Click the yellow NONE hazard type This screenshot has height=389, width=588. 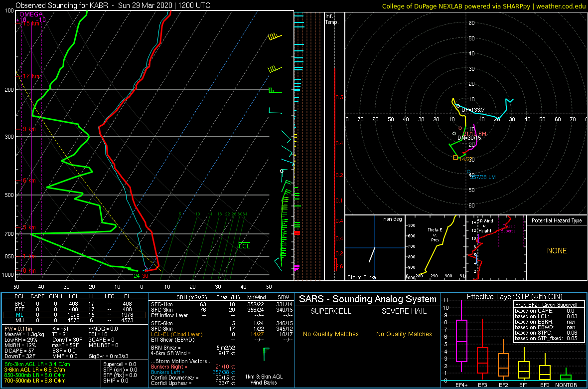[x=557, y=251]
